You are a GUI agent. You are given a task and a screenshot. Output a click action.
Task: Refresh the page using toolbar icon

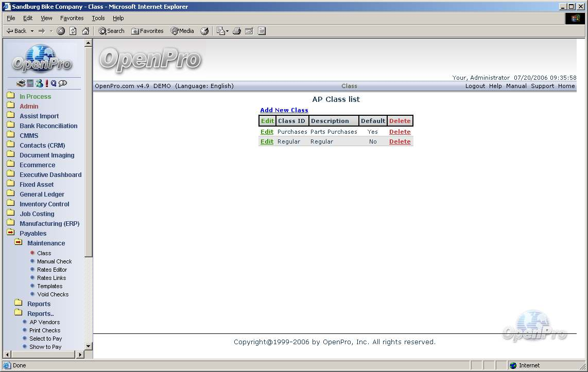[73, 31]
